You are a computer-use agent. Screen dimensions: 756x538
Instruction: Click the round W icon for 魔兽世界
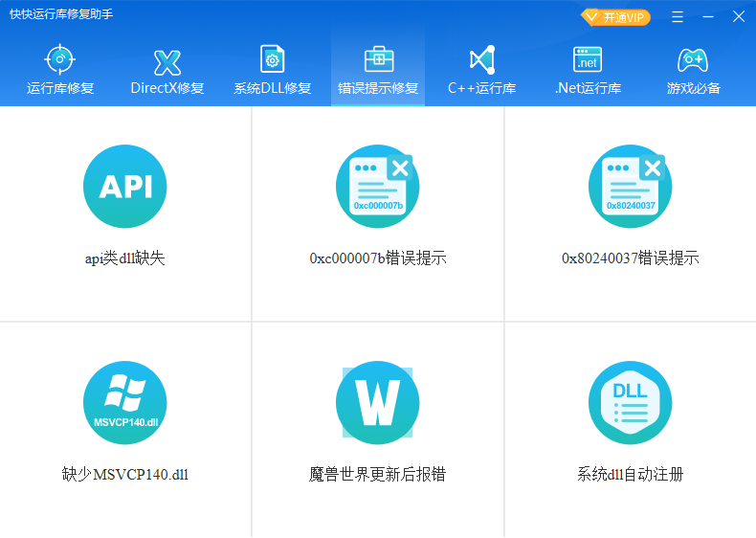378,403
